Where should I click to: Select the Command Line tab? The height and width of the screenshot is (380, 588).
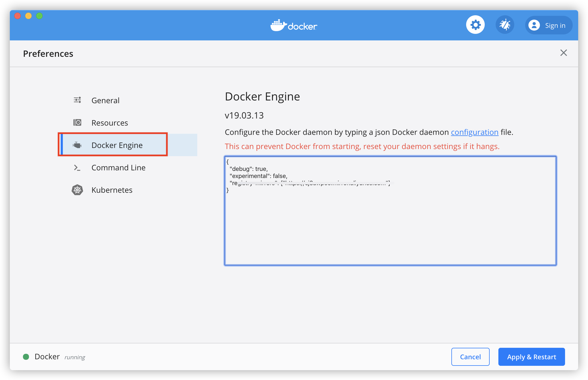[x=118, y=168]
